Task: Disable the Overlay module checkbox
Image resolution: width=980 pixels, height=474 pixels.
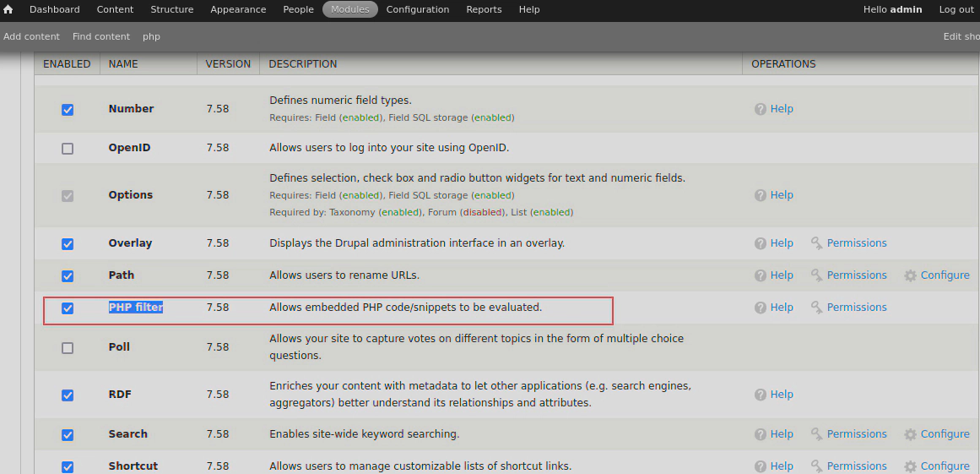Action: click(x=68, y=244)
